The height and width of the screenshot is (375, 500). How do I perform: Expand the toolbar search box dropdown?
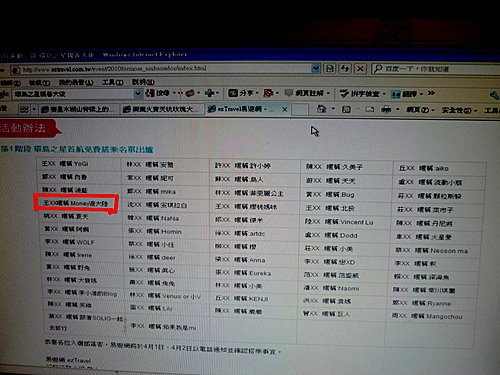coord(137,94)
